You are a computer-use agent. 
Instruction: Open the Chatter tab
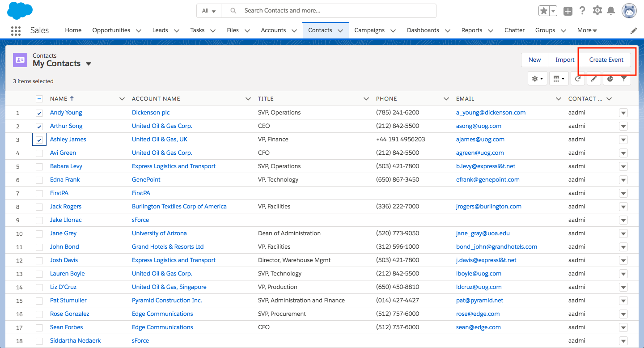(x=514, y=30)
